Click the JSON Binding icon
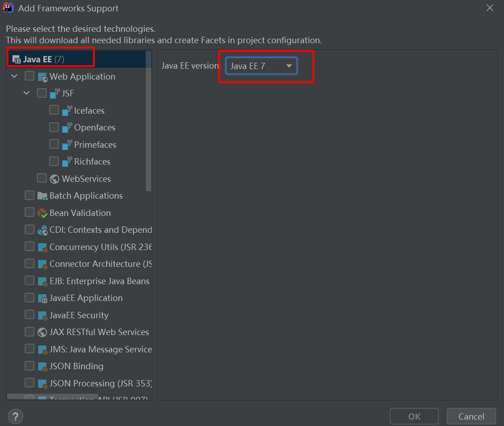The width and height of the screenshot is (504, 426). pos(43,366)
